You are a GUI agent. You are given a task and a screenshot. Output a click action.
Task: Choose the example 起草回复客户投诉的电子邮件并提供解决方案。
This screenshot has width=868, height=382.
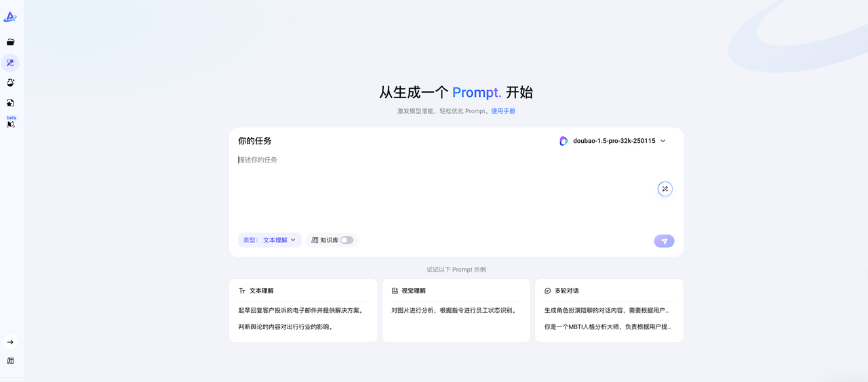point(301,310)
